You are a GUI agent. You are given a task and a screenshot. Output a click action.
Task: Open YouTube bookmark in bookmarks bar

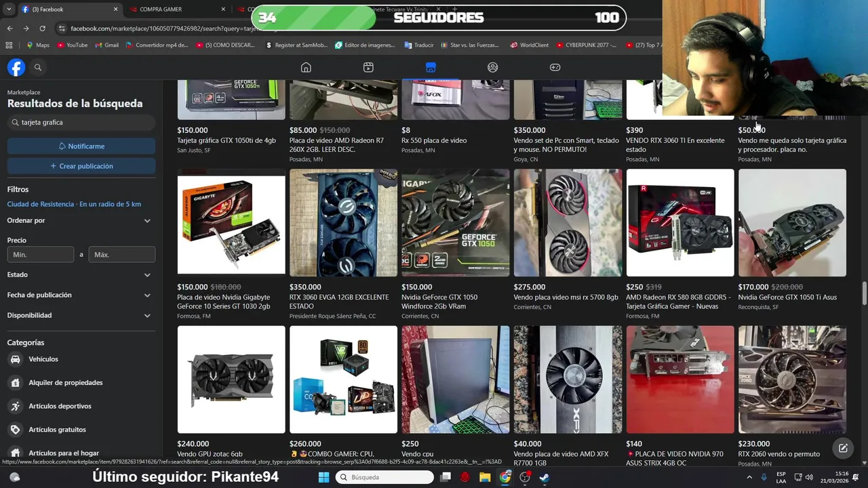(73, 45)
